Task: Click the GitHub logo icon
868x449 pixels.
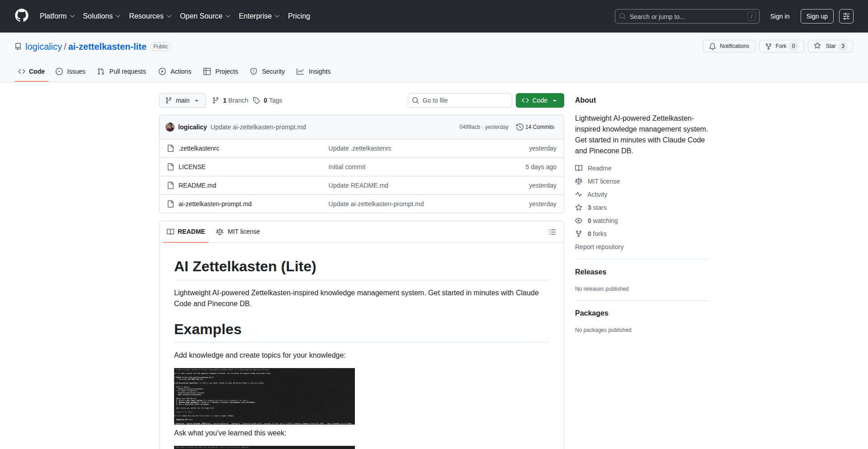Action: pyautogui.click(x=22, y=16)
